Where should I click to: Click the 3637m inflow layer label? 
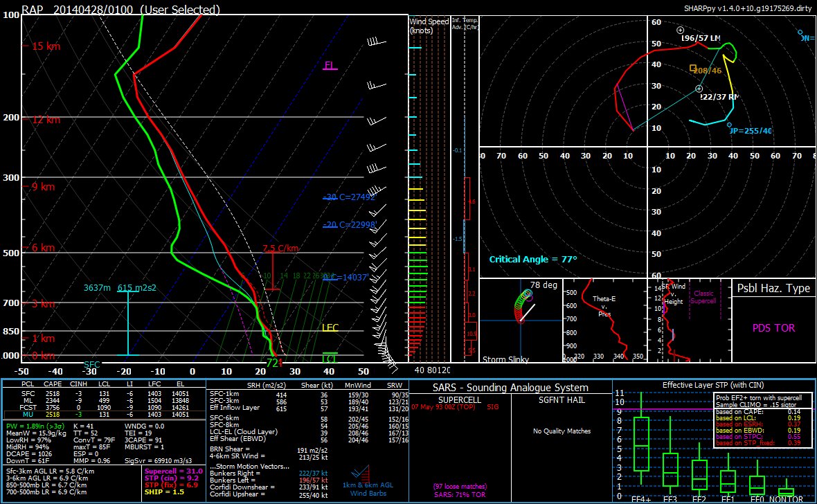pos(97,288)
